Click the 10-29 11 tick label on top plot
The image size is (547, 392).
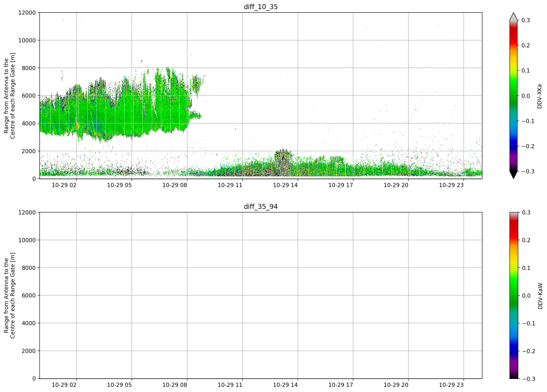point(230,185)
